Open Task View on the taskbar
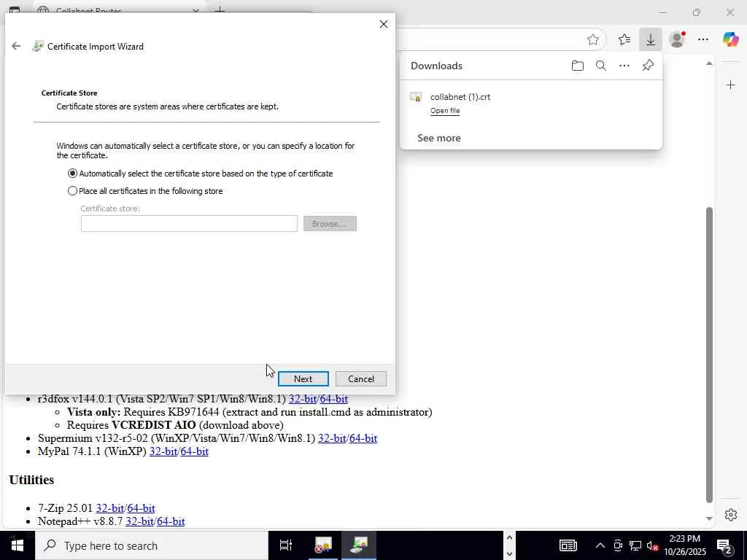The image size is (747, 560). click(286, 545)
